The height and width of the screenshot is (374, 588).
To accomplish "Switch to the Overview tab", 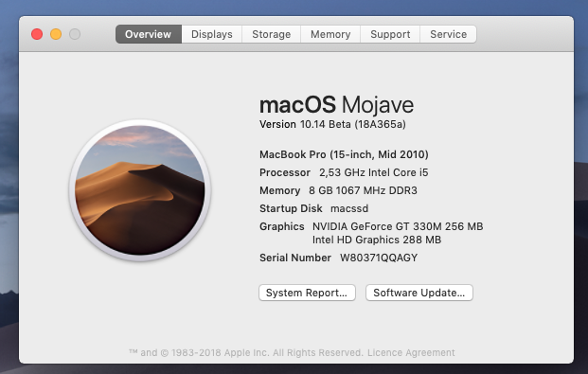I will pyautogui.click(x=149, y=34).
